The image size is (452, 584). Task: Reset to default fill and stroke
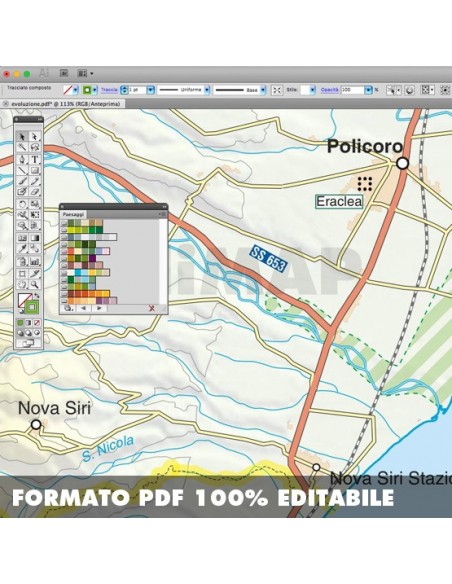(21, 311)
